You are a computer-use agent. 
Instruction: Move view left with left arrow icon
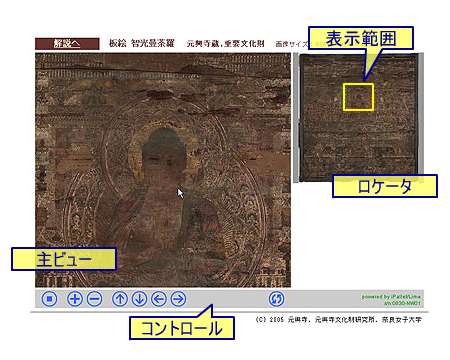(x=159, y=299)
